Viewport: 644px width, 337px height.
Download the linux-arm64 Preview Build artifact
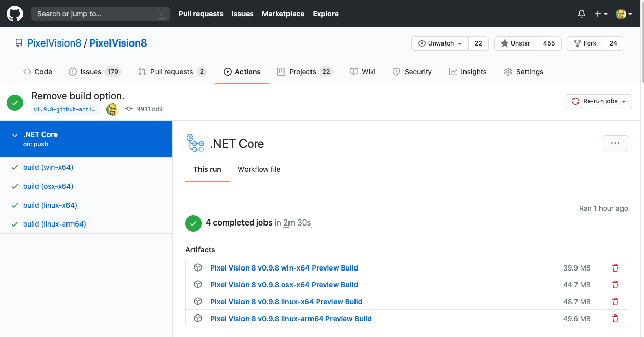point(291,319)
